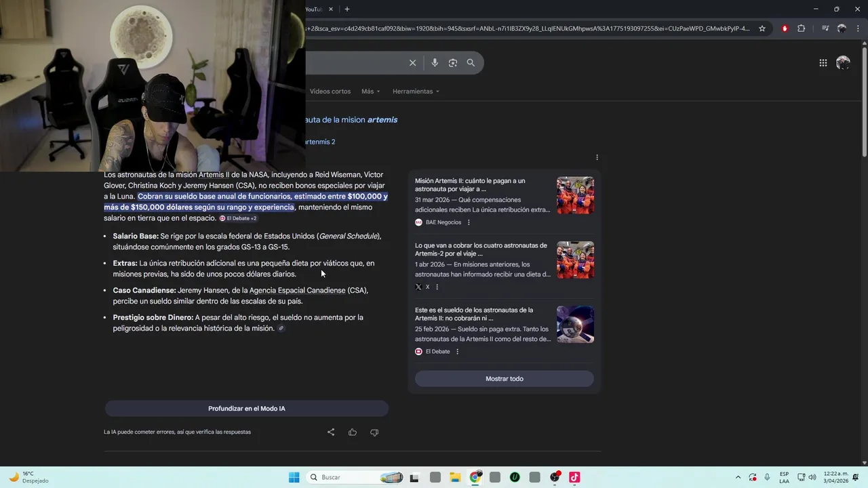The height and width of the screenshot is (488, 868).
Task: Click 'Caso Canadiense:' bullet heading
Action: [144, 290]
